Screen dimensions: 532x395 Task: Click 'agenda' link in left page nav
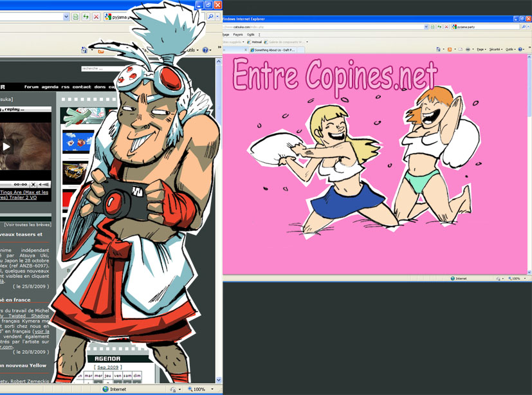[x=50, y=87]
